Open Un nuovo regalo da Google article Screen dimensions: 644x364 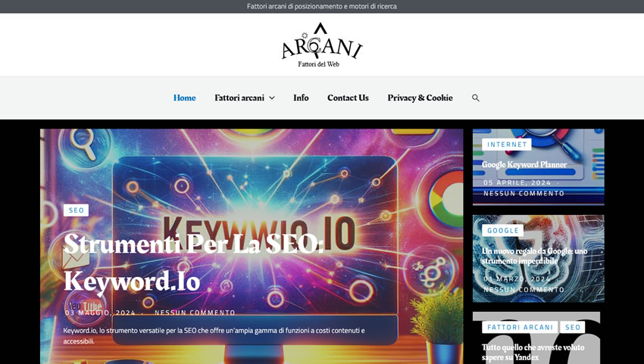[534, 256]
